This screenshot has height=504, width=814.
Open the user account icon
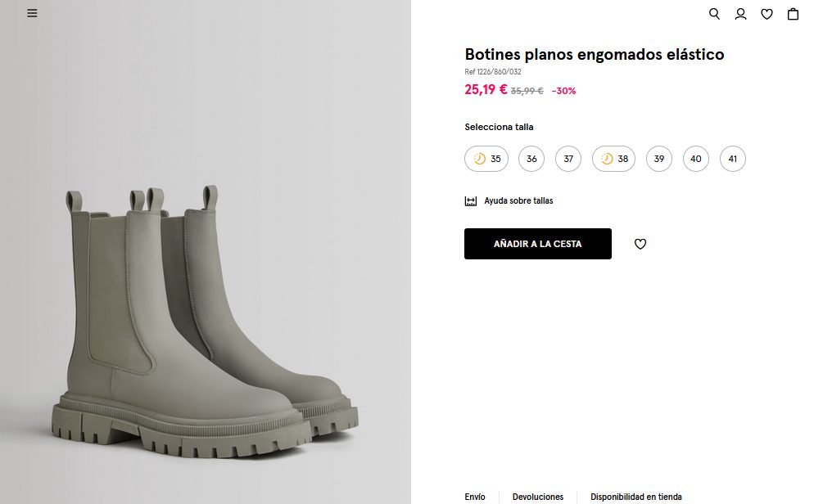click(x=740, y=14)
